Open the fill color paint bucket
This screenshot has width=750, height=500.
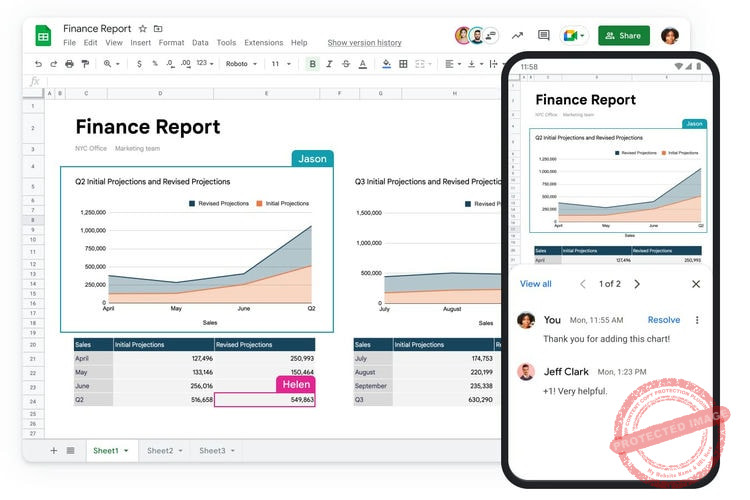point(386,64)
